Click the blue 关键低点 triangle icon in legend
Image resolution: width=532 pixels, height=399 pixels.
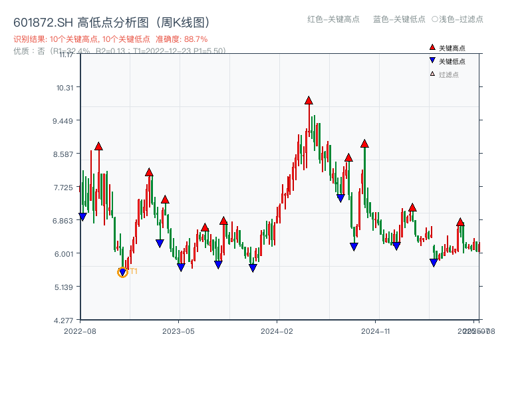point(432,60)
